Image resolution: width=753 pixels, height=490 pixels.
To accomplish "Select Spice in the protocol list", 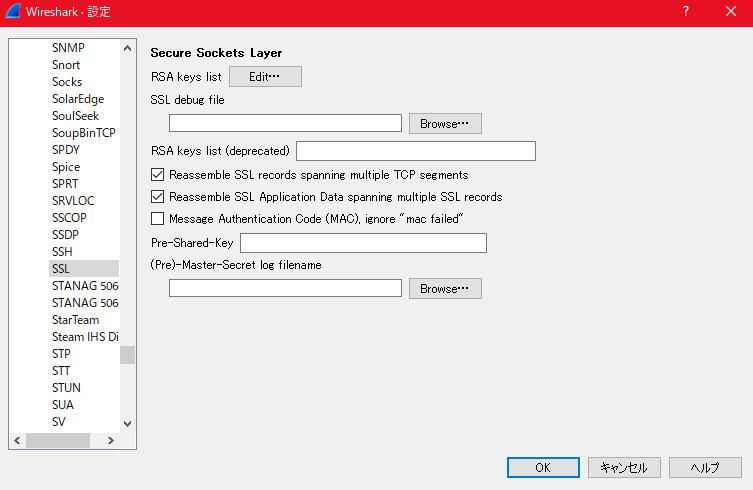I will [66, 167].
